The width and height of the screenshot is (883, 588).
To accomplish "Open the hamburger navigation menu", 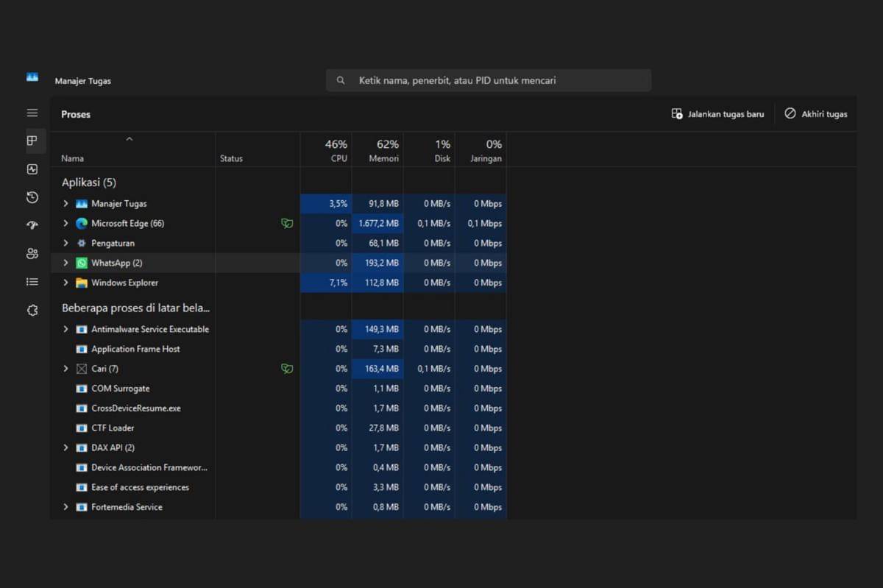I will point(32,113).
